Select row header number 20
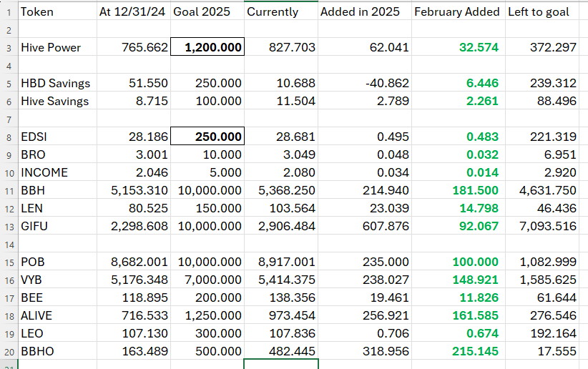 tap(9, 352)
